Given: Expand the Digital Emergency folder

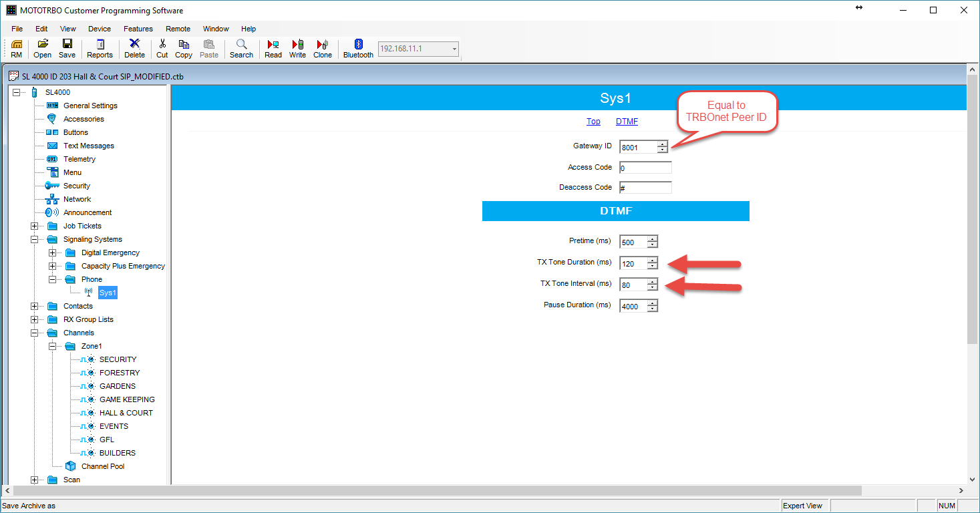Looking at the screenshot, I should coord(53,252).
